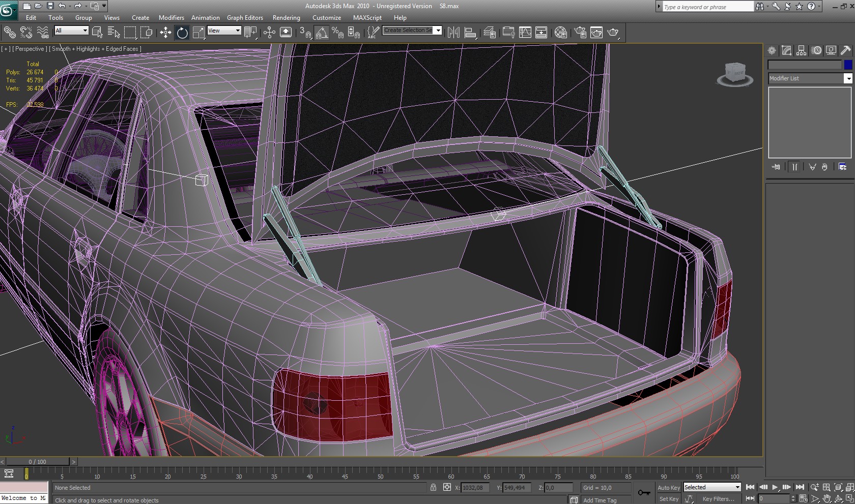Expand the Modifier List dropdown
The width and height of the screenshot is (855, 504).
tap(848, 78)
